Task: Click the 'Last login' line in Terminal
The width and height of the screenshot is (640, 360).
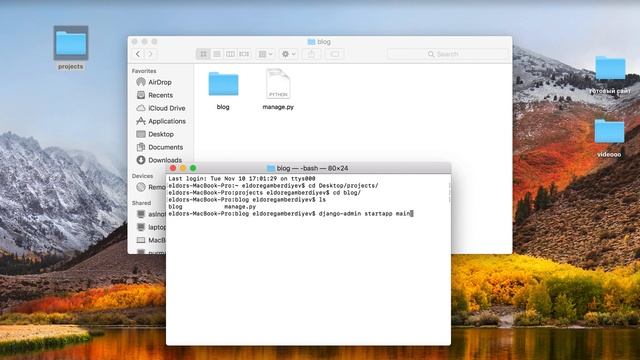Action: (242, 179)
